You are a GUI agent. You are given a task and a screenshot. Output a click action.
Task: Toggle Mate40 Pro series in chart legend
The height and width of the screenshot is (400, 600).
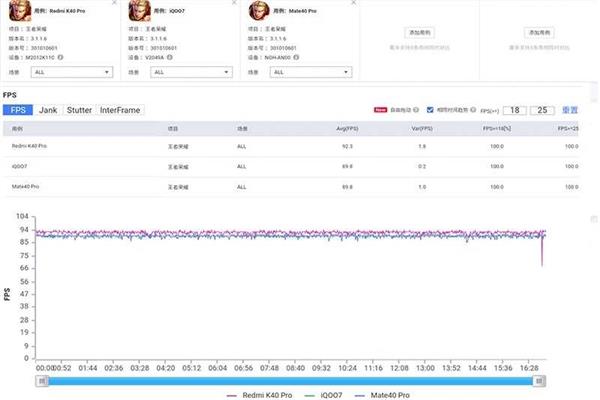click(x=382, y=395)
